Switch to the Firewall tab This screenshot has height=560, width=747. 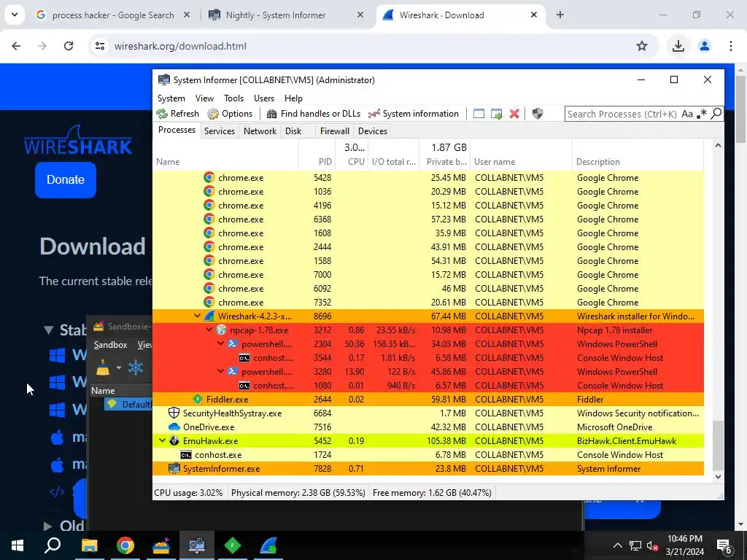click(334, 131)
